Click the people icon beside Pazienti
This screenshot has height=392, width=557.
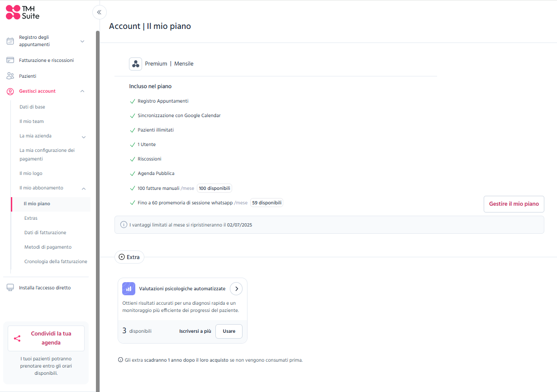(x=10, y=76)
